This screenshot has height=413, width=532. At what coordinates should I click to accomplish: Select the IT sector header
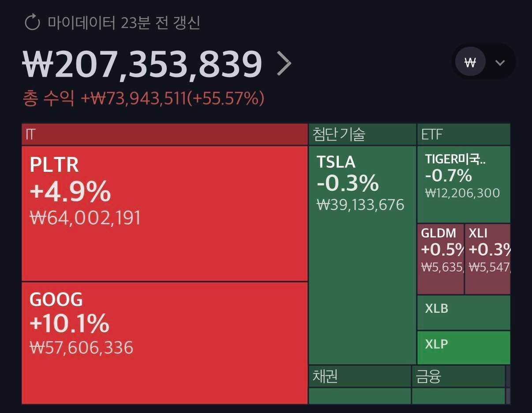[x=164, y=134]
